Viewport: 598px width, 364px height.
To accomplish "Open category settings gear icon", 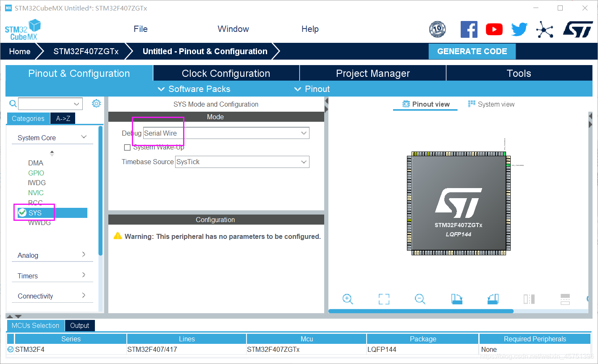I will click(96, 103).
